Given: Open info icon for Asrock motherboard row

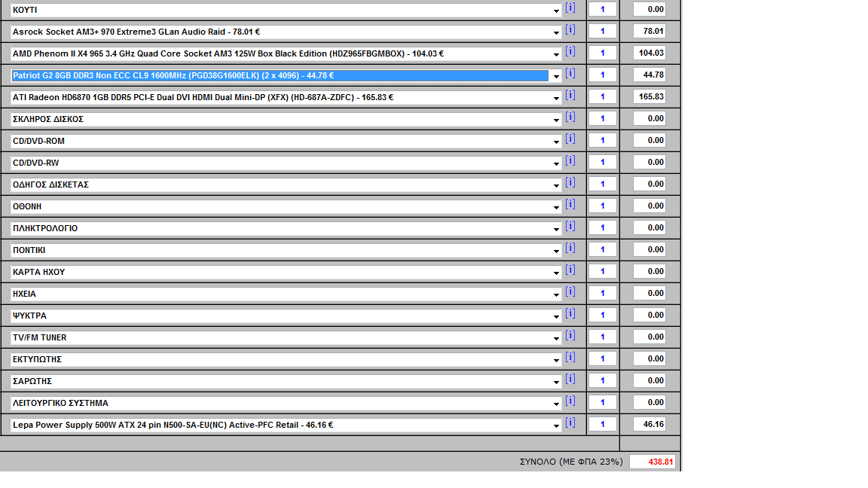Looking at the screenshot, I should point(570,30).
